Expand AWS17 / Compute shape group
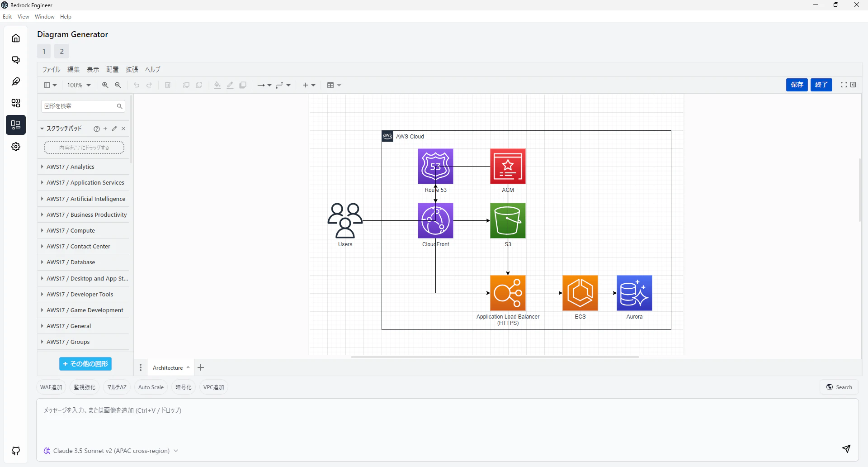This screenshot has width=868, height=467. (x=71, y=231)
